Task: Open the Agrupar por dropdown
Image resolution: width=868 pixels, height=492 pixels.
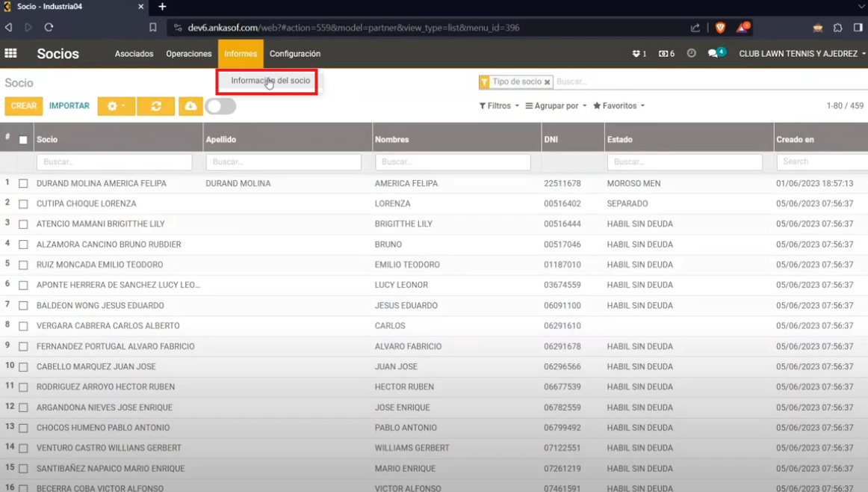Action: coord(556,106)
